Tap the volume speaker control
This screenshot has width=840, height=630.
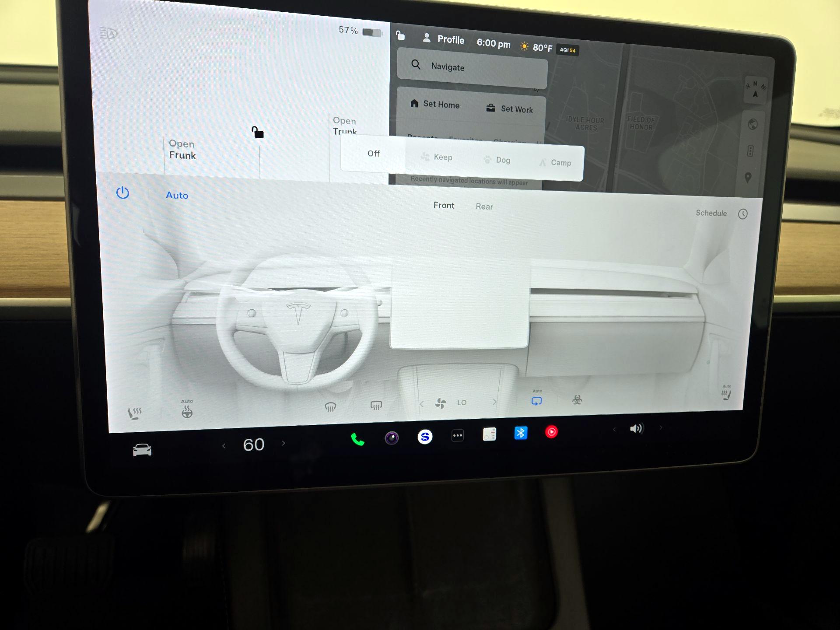tap(636, 429)
